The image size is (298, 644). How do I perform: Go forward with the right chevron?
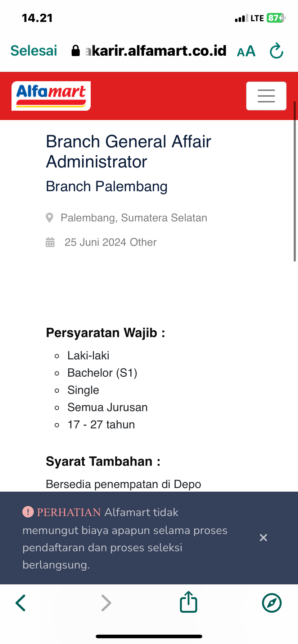[106, 603]
